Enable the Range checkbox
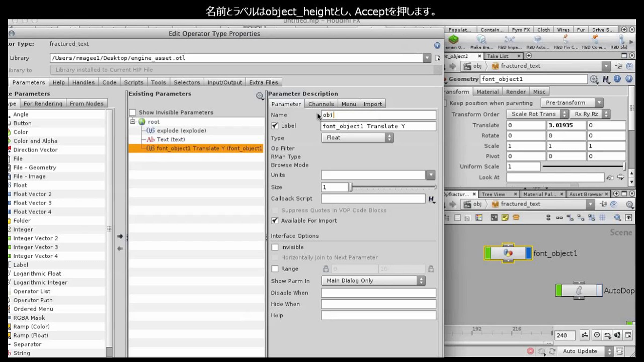 tap(275, 269)
